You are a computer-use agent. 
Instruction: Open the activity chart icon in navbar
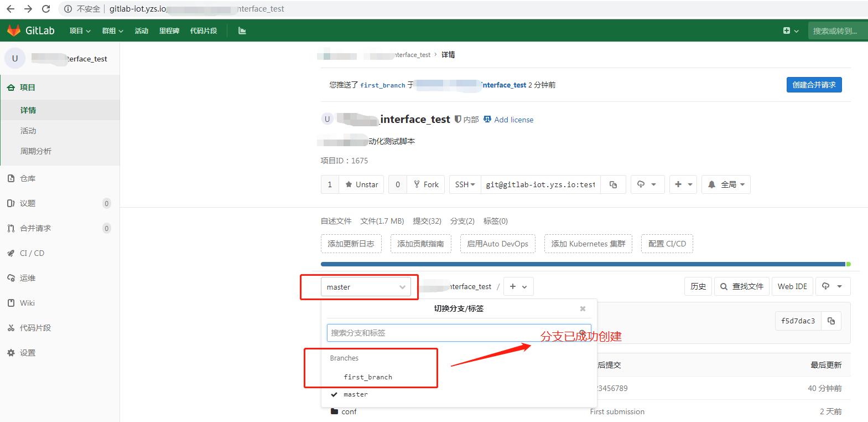click(242, 30)
